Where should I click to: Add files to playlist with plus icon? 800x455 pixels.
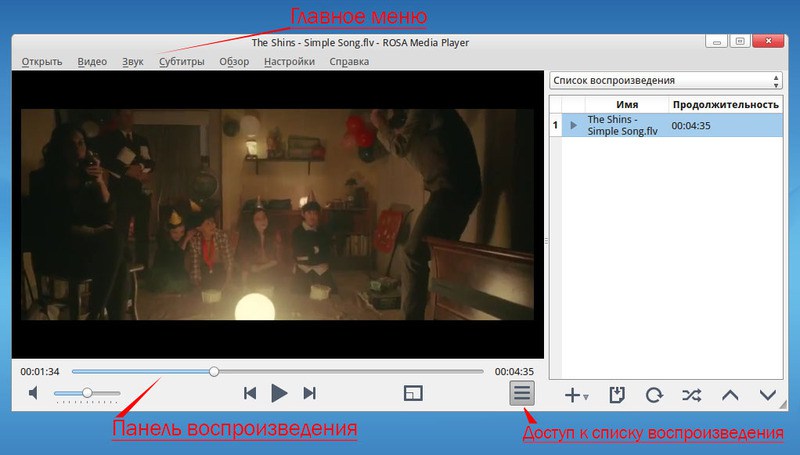572,395
